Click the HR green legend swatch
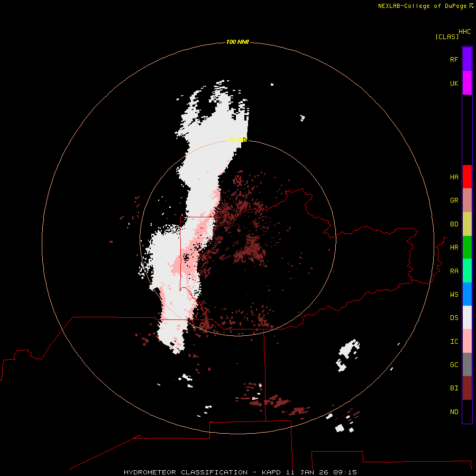The width and height of the screenshot is (476, 476). [x=467, y=247]
